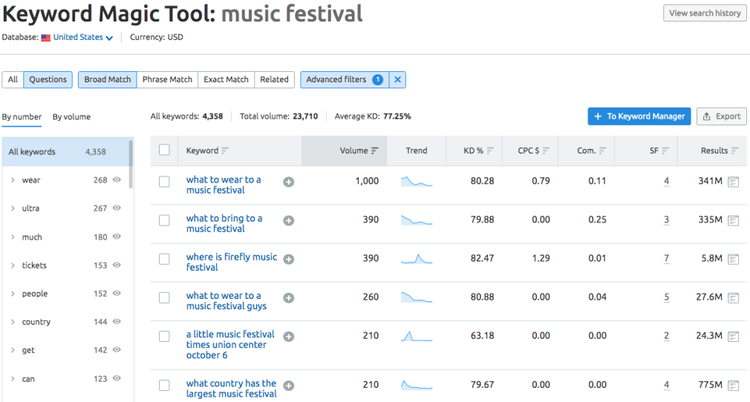The height and width of the screenshot is (402, 750).
Task: Click the KD % sort icon
Action: 490,151
